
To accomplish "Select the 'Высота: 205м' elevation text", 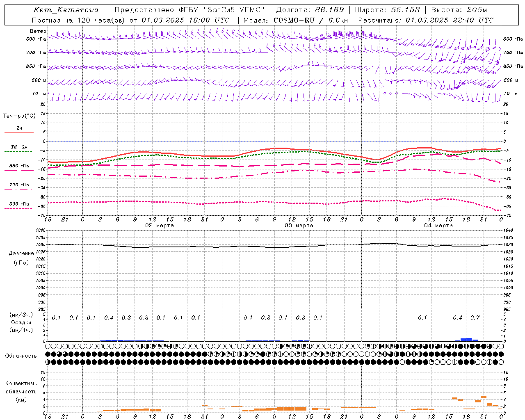I will tap(459, 10).
